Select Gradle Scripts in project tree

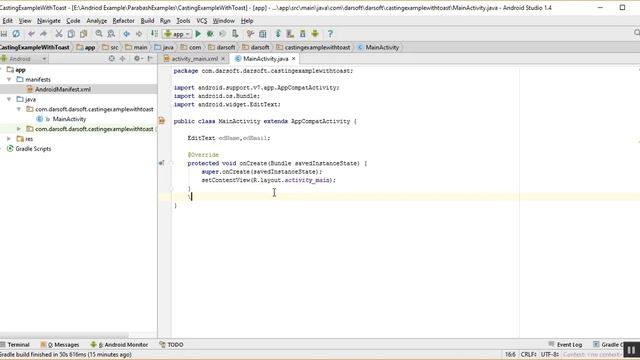[x=29, y=149]
